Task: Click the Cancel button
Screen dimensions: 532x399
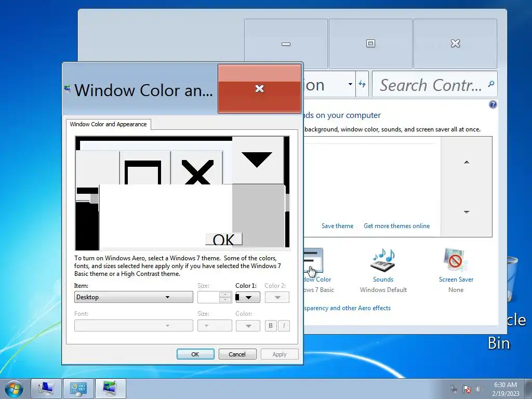Action: point(237,354)
